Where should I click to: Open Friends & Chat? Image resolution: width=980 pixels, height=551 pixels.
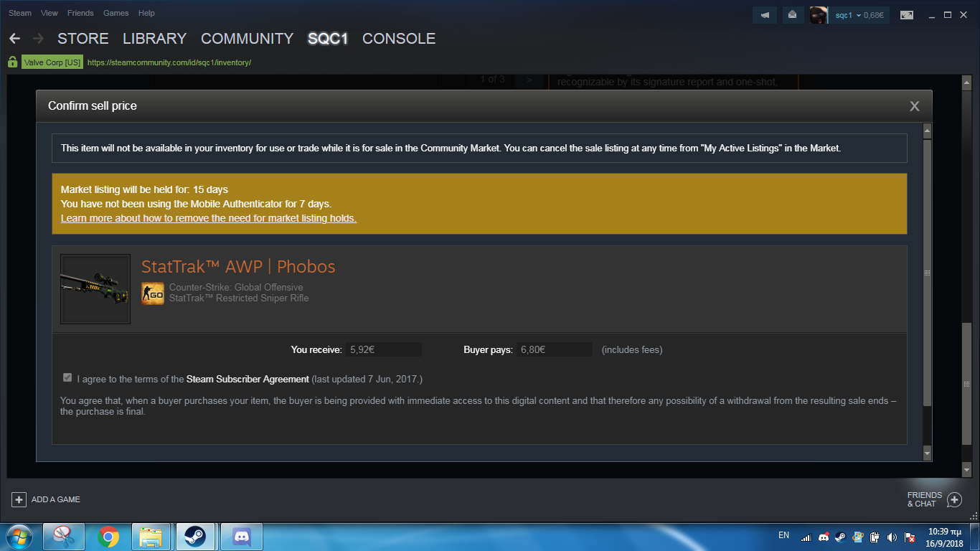coord(933,499)
